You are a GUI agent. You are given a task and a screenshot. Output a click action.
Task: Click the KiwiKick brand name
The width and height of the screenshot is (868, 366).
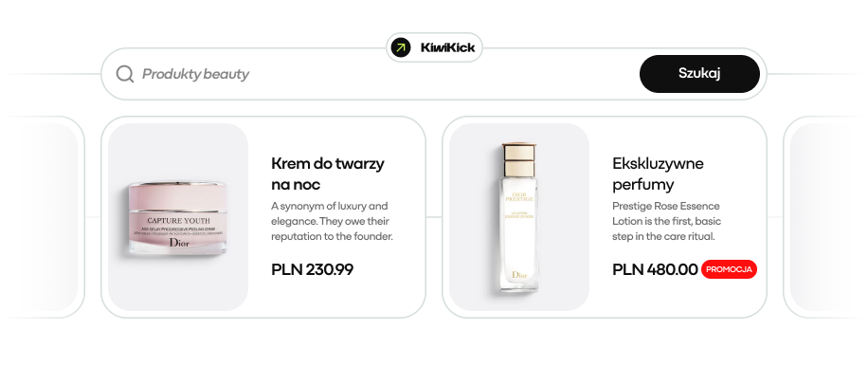pos(447,47)
